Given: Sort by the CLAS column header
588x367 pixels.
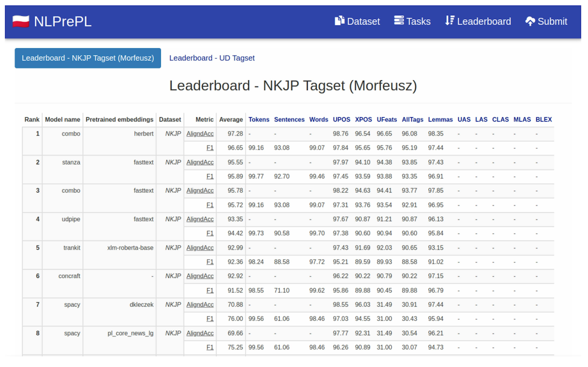Looking at the screenshot, I should pyautogui.click(x=500, y=119).
